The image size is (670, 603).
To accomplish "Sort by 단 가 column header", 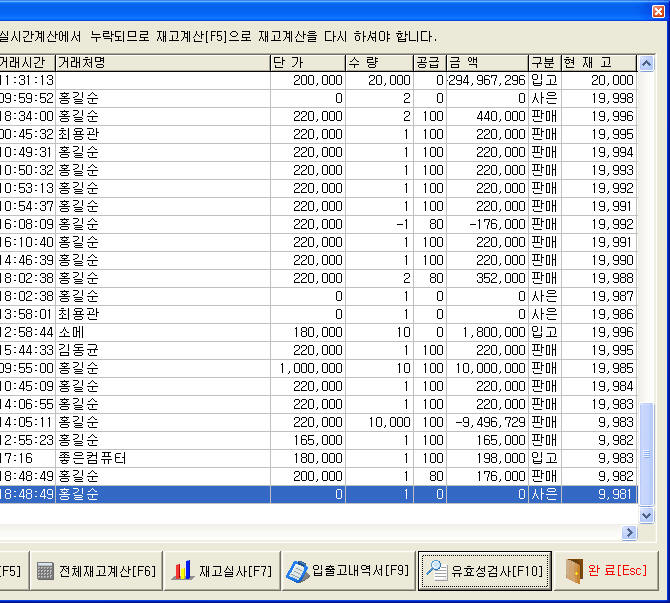I will [308, 63].
